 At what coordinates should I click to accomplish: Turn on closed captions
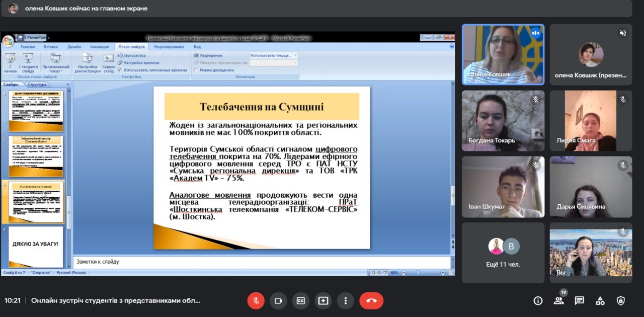click(x=301, y=300)
